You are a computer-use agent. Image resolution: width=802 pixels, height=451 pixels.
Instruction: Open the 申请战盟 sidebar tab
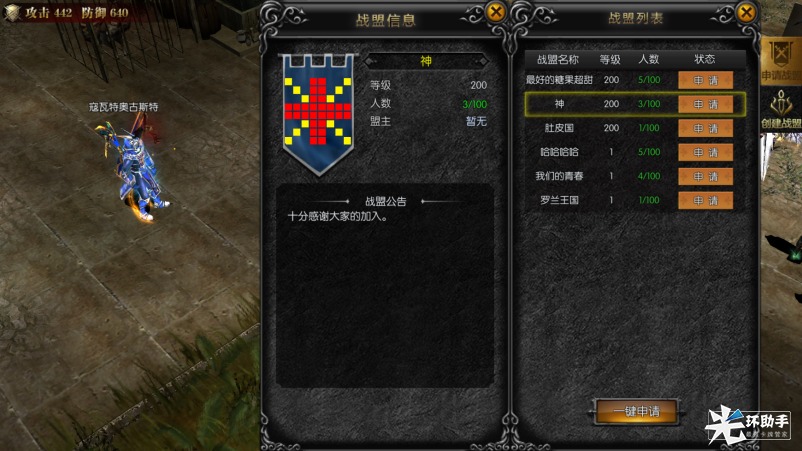click(x=781, y=60)
